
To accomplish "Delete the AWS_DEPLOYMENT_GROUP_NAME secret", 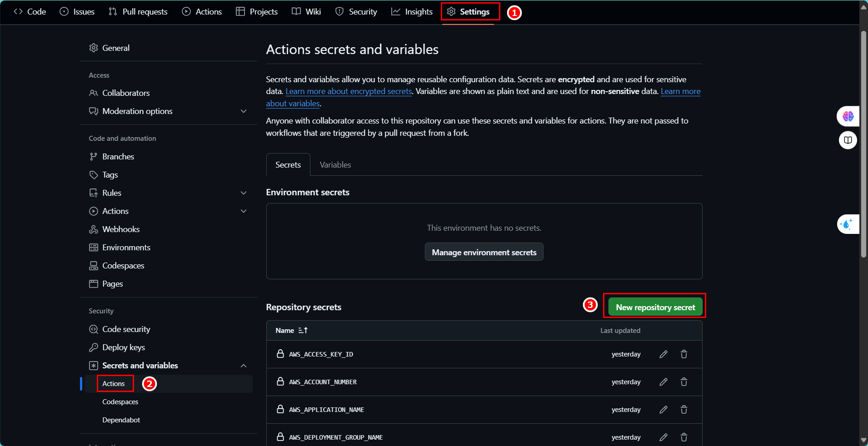I will tap(683, 437).
